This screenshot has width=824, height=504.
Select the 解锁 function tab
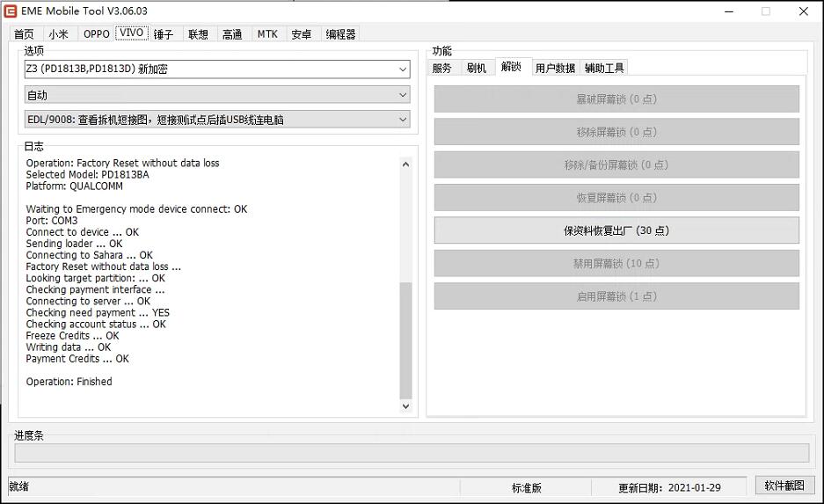tap(511, 66)
